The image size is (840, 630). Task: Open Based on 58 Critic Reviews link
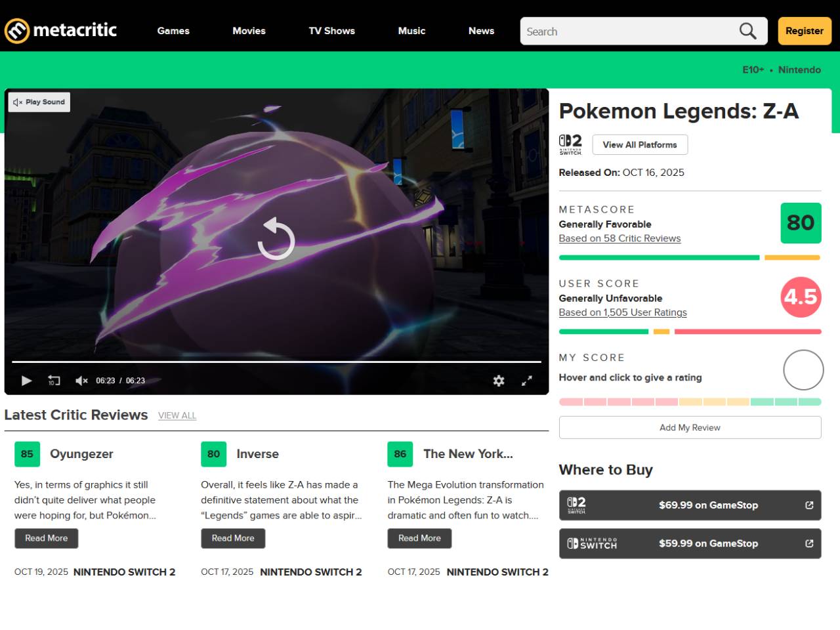[619, 238]
